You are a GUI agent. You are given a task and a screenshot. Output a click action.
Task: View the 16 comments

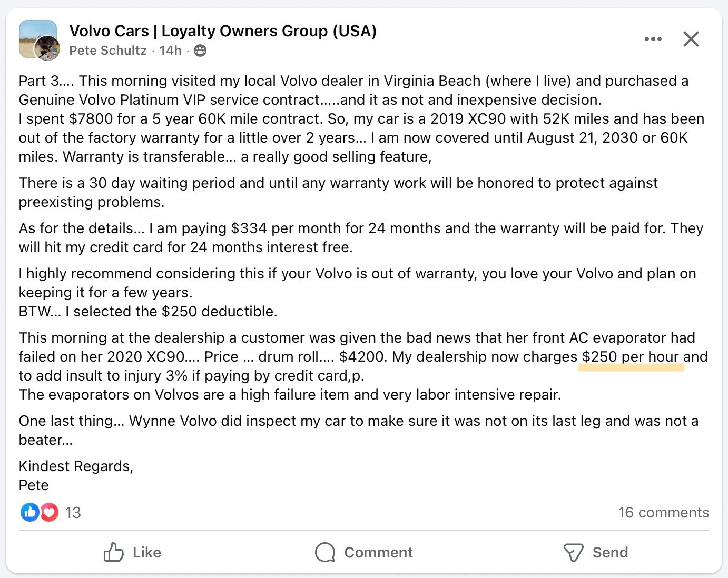coord(663,512)
